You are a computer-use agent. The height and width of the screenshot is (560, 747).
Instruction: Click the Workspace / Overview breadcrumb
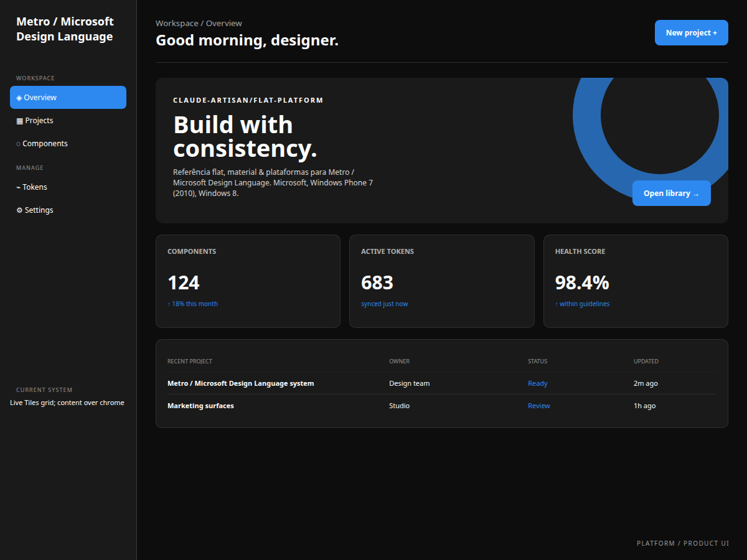(199, 24)
